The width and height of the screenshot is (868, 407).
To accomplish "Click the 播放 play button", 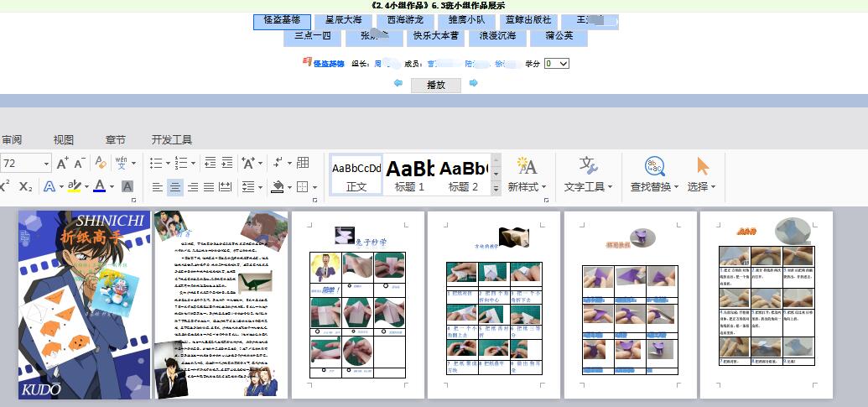I will click(435, 85).
